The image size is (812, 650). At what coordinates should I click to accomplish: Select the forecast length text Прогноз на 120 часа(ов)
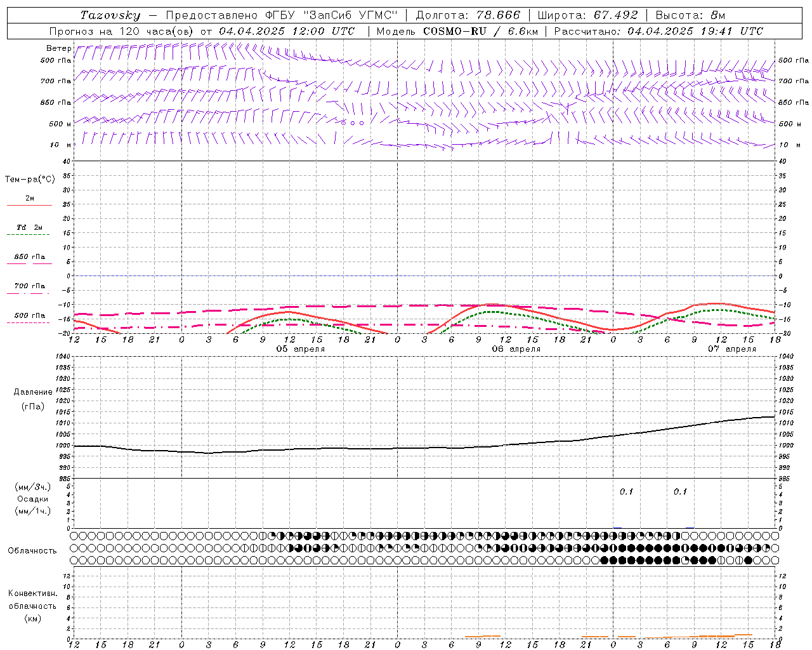point(121,31)
